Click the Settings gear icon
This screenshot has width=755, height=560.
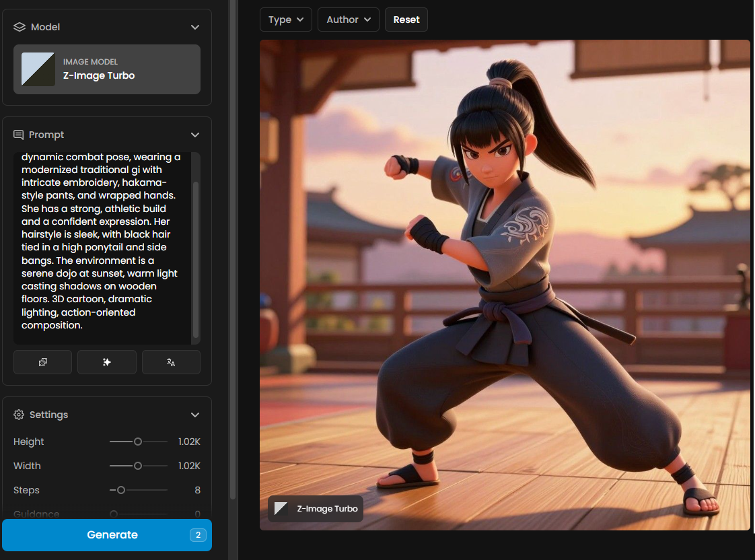click(x=19, y=415)
